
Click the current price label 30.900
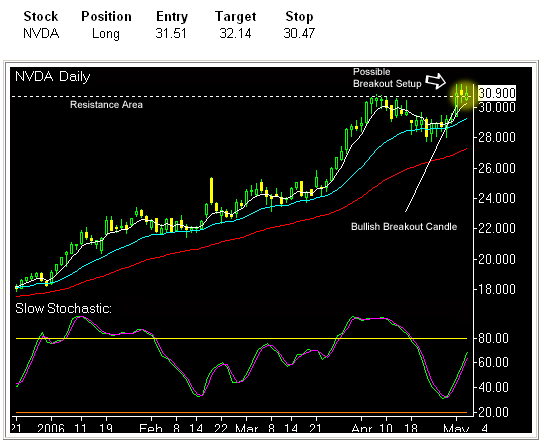pyautogui.click(x=497, y=93)
